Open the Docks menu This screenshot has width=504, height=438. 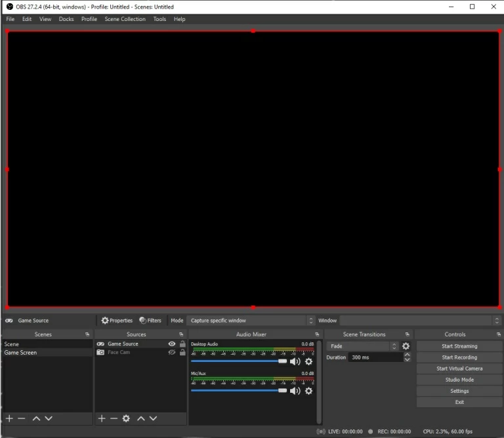pos(66,19)
